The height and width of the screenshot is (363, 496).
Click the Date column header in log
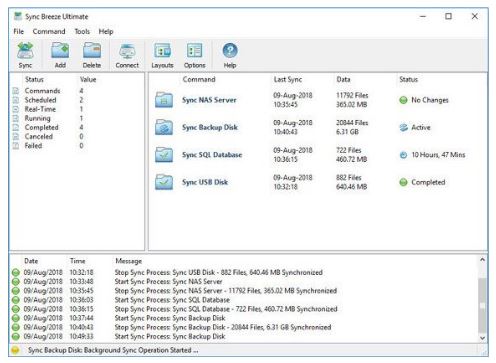point(31,261)
